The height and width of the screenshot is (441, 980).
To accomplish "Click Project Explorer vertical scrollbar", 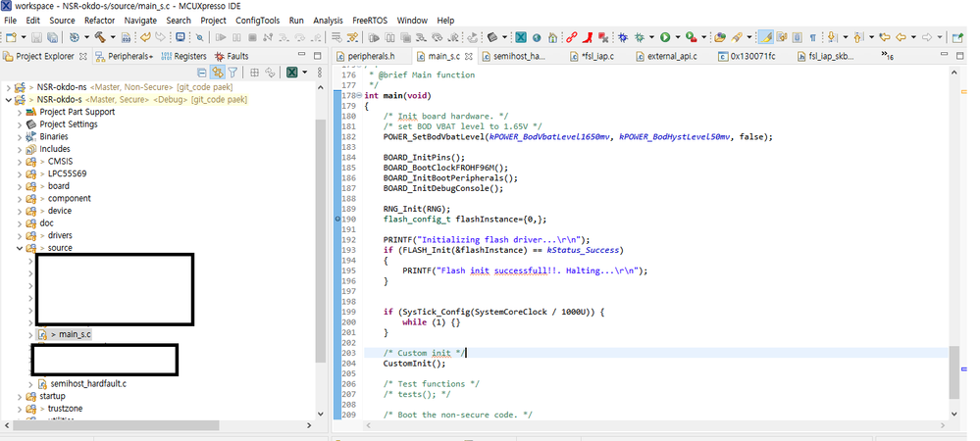I will (321, 240).
